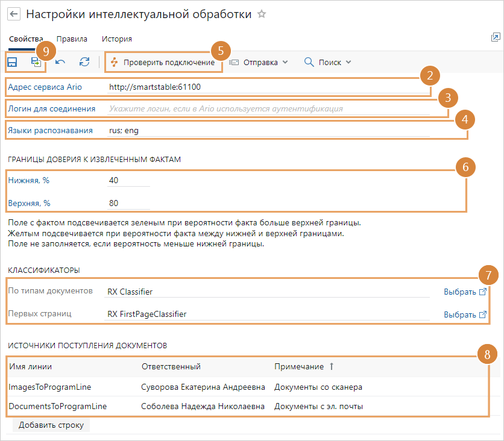Click Выбрать link for Первых страниц
The image size is (504, 441).
click(x=465, y=314)
